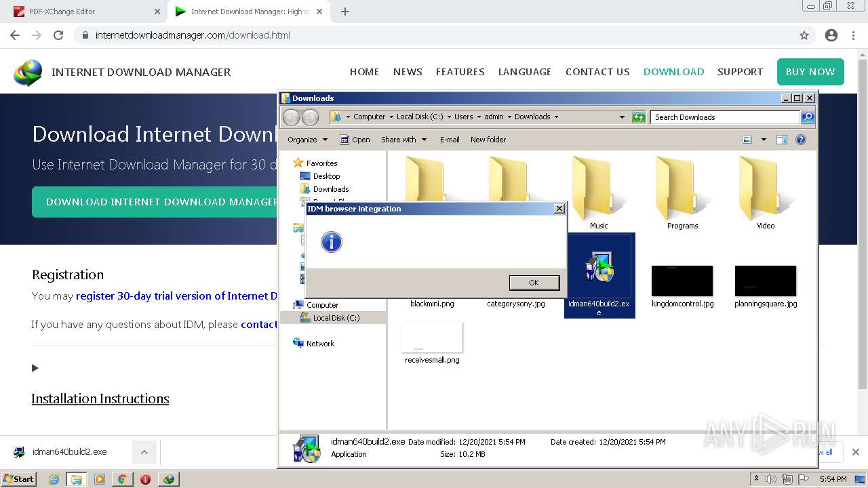Refresh the Downloads folder view

click(x=639, y=117)
